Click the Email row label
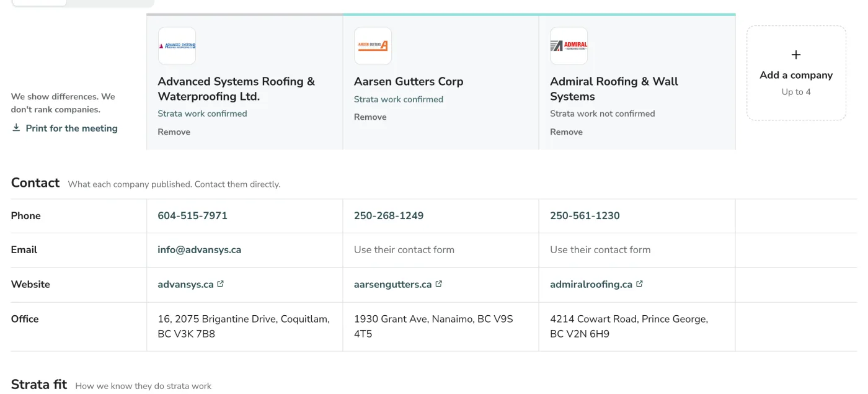Image resolution: width=868 pixels, height=394 pixels. [x=24, y=250]
